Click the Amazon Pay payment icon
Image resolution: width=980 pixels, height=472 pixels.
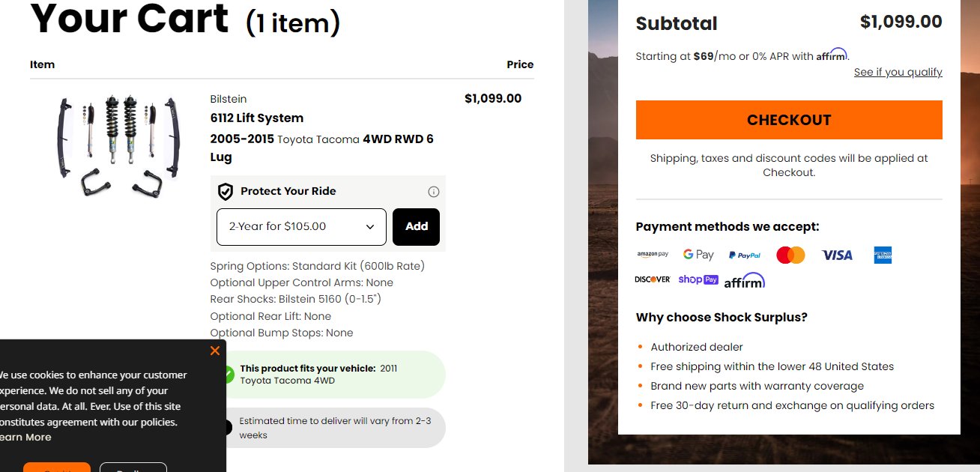pos(653,255)
